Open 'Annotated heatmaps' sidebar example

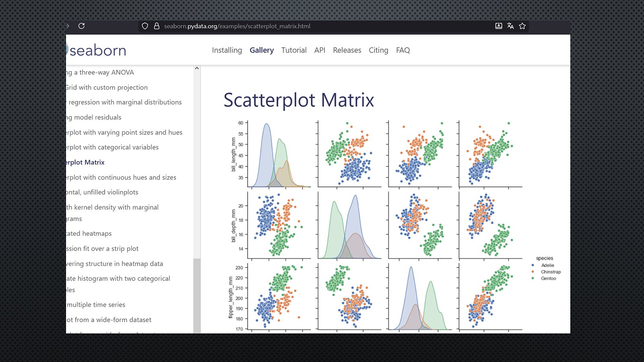coord(89,234)
